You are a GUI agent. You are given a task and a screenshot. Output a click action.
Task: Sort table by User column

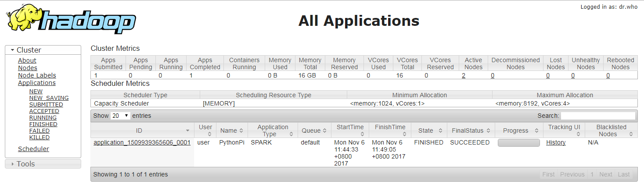click(x=205, y=131)
